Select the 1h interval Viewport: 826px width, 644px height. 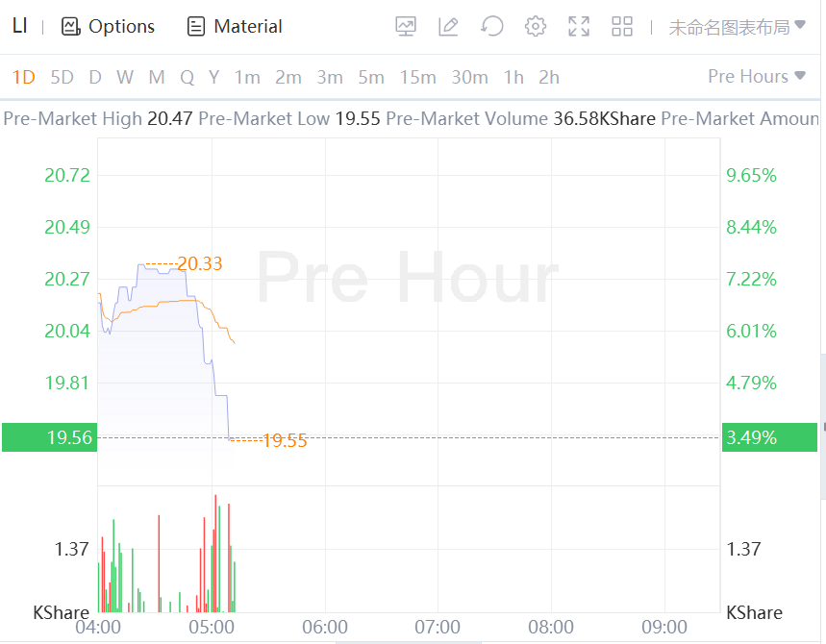tap(514, 78)
